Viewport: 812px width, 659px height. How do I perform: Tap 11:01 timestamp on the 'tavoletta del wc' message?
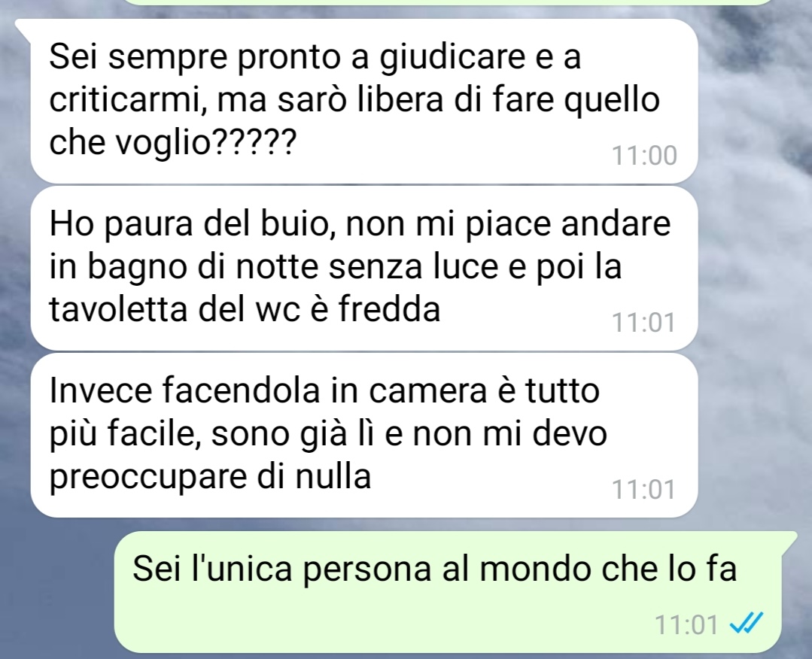644,323
